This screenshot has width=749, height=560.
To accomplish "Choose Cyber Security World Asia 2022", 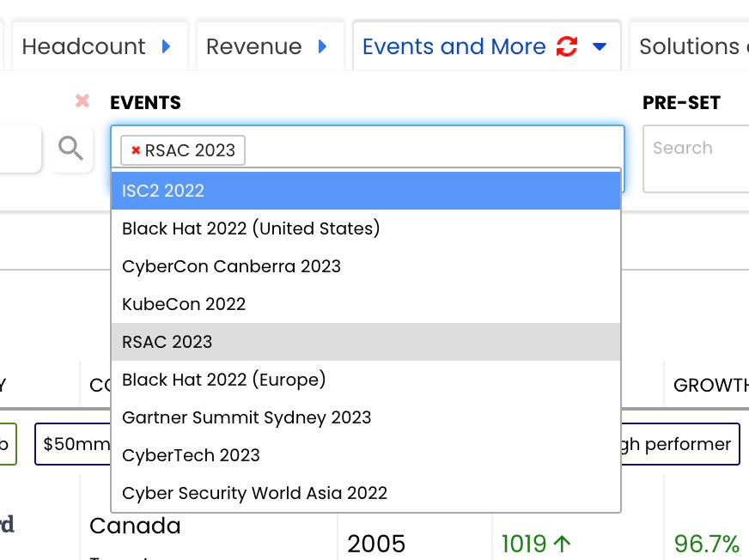I will (366, 493).
